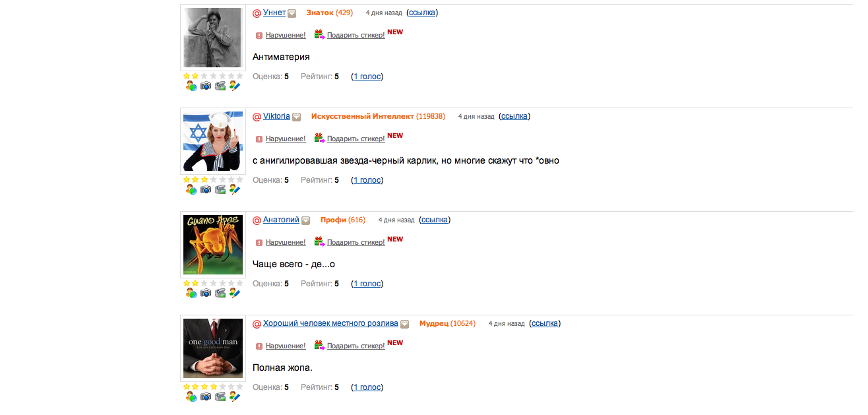Report Нарушение on Анатолий's answer
This screenshot has height=415, width=868.
[286, 242]
